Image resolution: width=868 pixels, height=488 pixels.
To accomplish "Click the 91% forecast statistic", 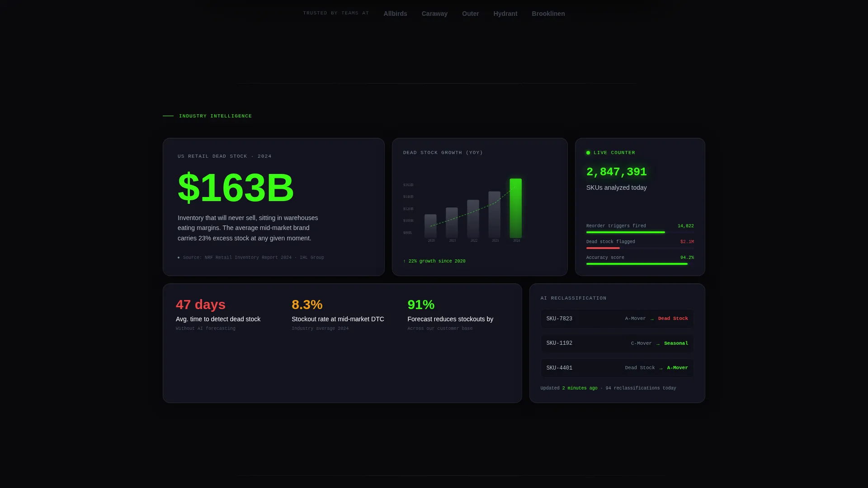I will tap(421, 305).
